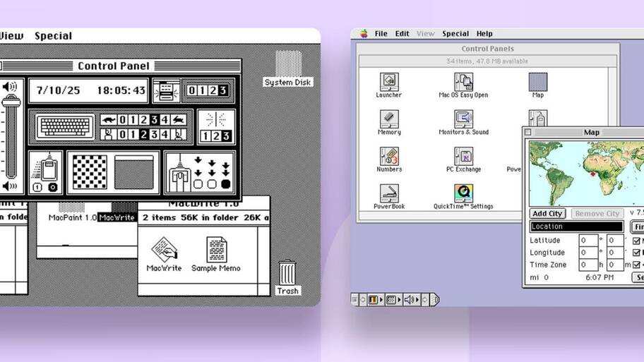Set key repeat rate to 1
Viewport: 644px width, 362px height.
[x=133, y=120]
